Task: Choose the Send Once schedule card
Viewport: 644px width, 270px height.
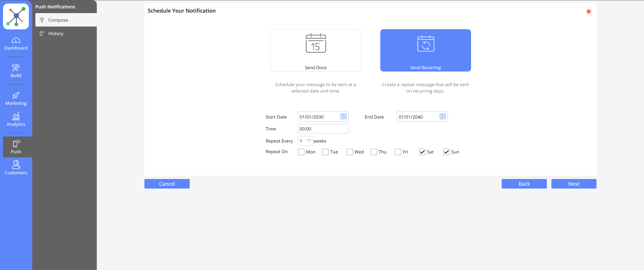Action: pyautogui.click(x=316, y=51)
